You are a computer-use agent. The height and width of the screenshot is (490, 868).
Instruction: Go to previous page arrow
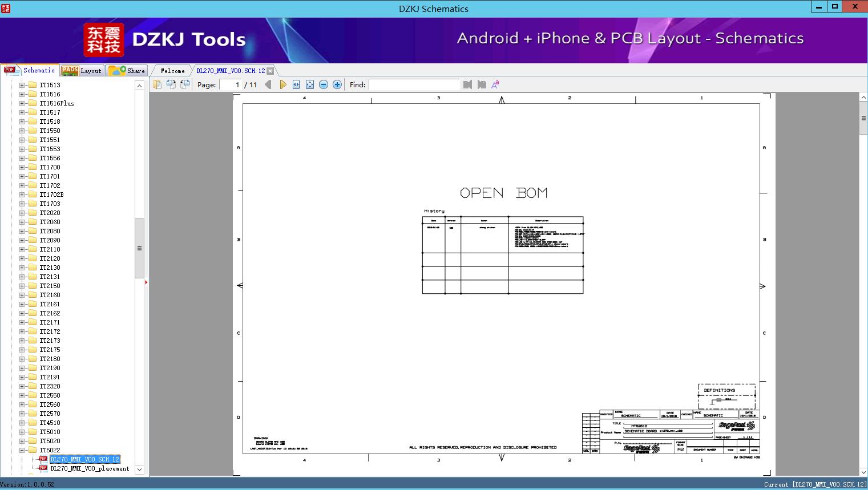click(x=268, y=84)
